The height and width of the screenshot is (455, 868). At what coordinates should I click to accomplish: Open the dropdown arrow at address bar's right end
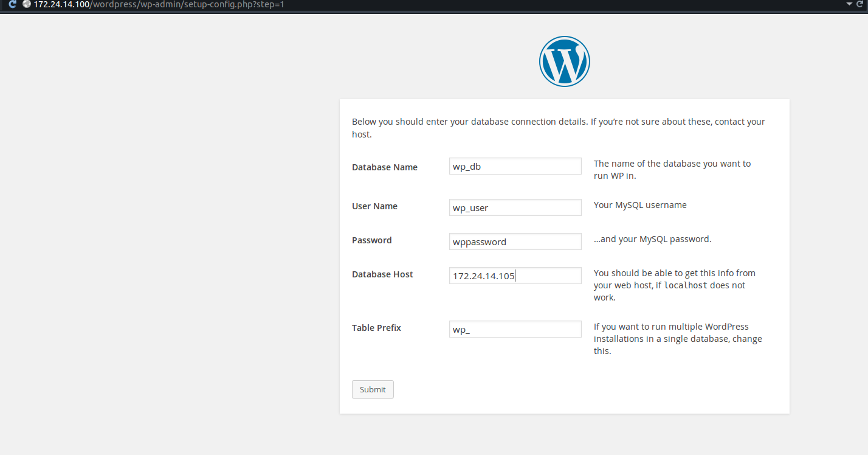pos(849,4)
